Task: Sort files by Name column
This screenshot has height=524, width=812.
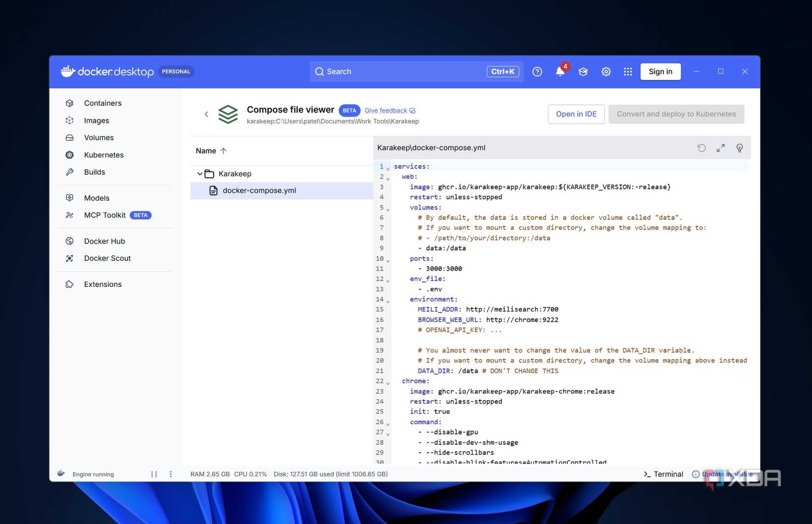Action: pos(211,151)
